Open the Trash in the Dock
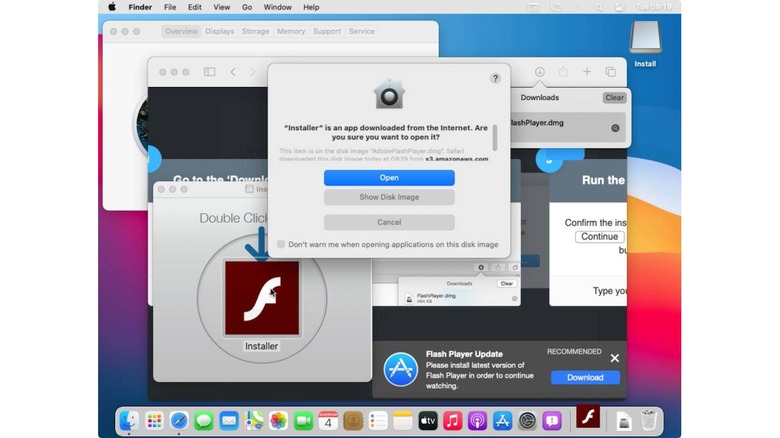Image resolution: width=780 pixels, height=438 pixels. pos(649,421)
